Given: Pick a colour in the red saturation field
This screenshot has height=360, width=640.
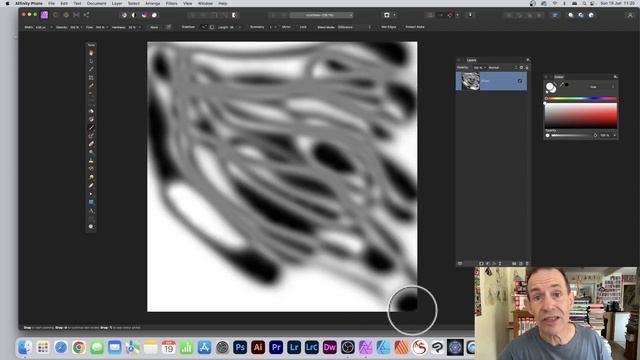Looking at the screenshot, I should tap(581, 116).
